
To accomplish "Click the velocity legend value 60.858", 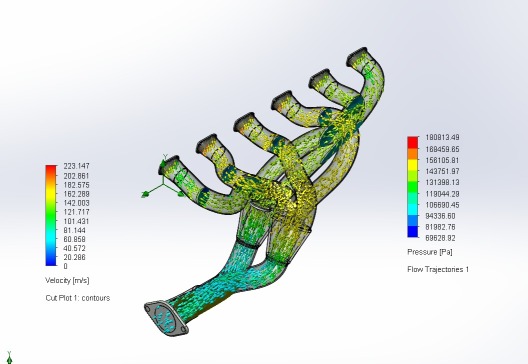I will tap(74, 239).
